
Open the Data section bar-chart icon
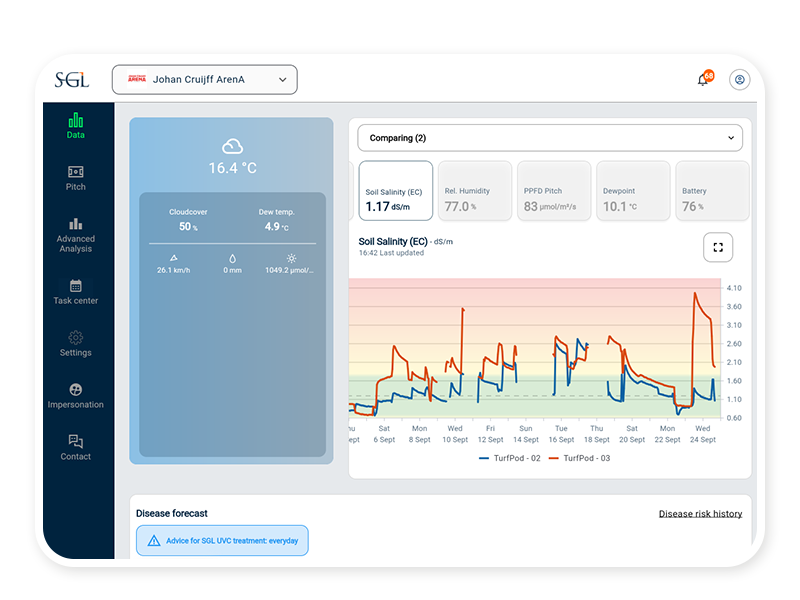point(76,120)
